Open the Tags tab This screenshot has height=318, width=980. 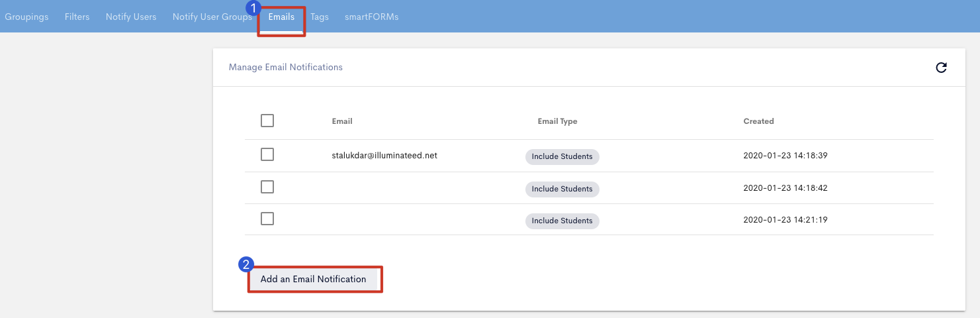(x=320, y=17)
